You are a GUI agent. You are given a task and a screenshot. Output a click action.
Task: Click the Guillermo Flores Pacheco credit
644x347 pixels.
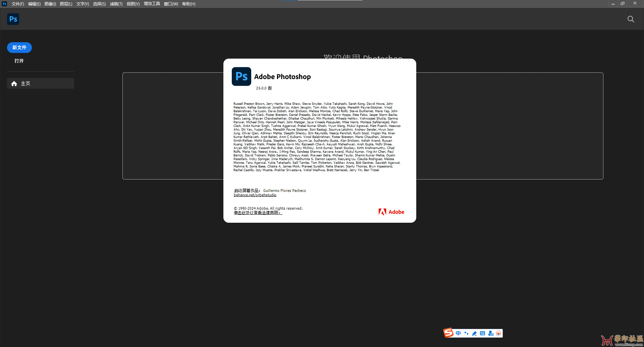point(284,191)
